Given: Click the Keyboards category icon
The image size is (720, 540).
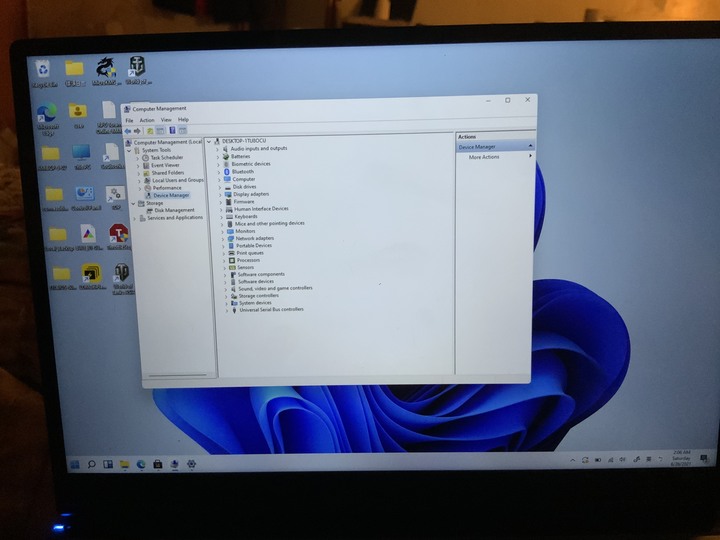Looking at the screenshot, I should click(229, 216).
